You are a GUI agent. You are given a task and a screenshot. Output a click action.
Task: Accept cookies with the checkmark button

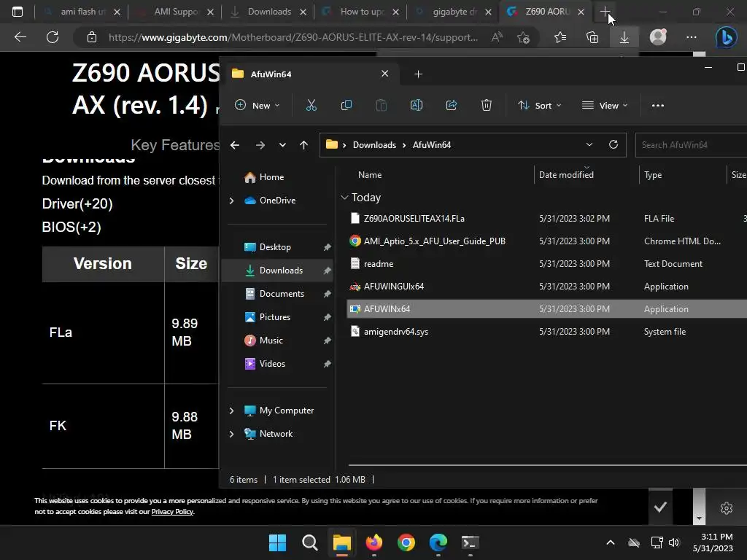pyautogui.click(x=660, y=507)
